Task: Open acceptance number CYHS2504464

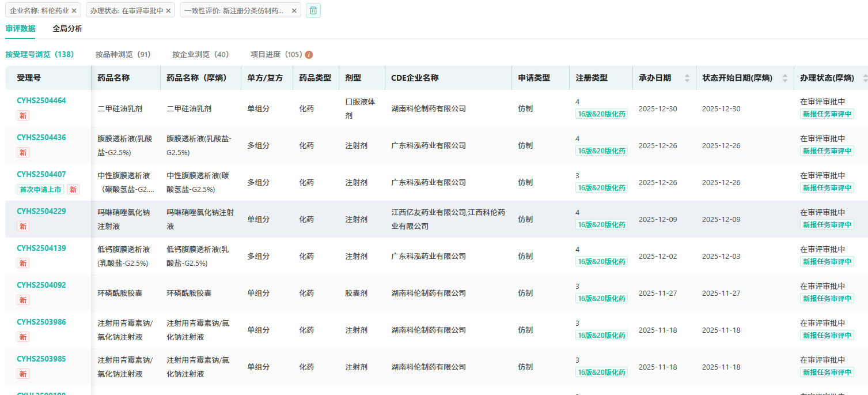Action: coord(41,100)
